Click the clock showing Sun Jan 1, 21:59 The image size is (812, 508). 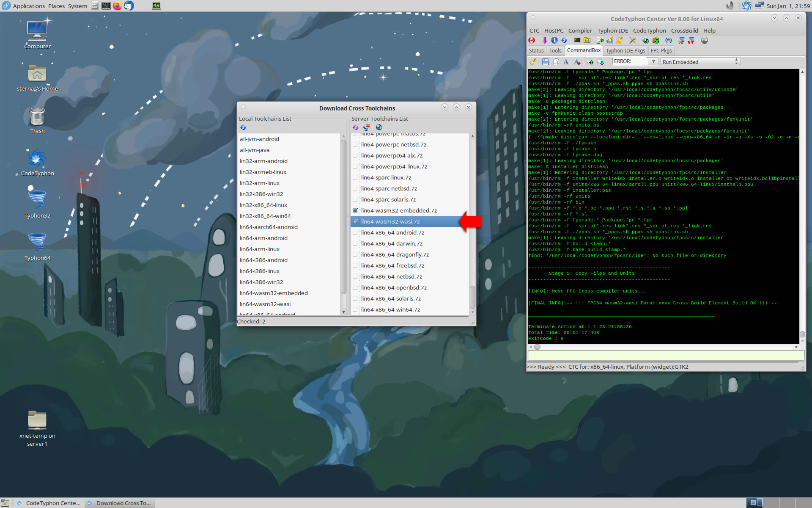click(x=788, y=6)
